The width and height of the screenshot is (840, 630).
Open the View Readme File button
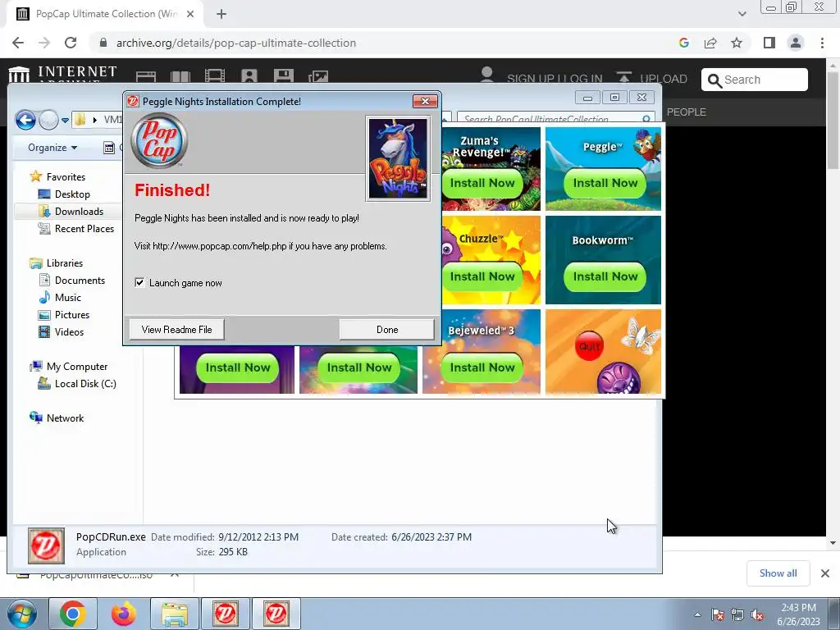176,330
